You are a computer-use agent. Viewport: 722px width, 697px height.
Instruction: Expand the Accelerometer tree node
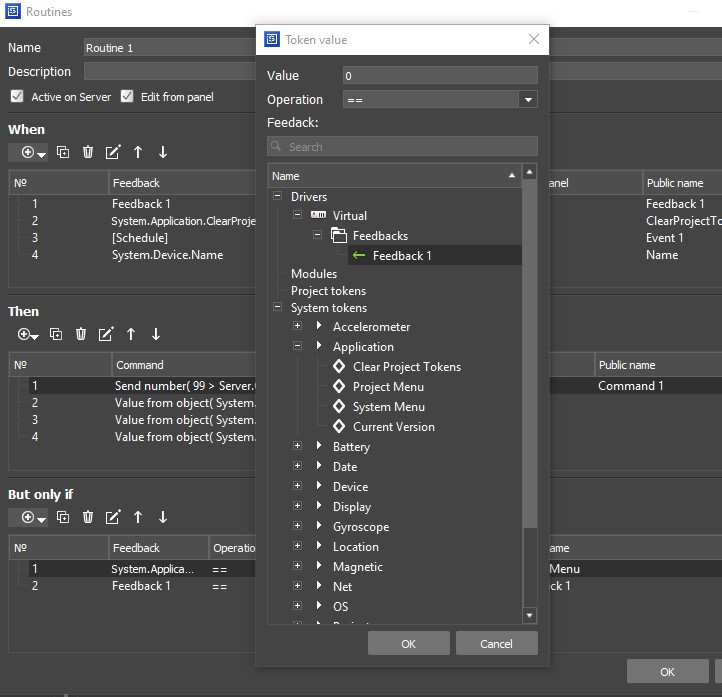point(297,327)
